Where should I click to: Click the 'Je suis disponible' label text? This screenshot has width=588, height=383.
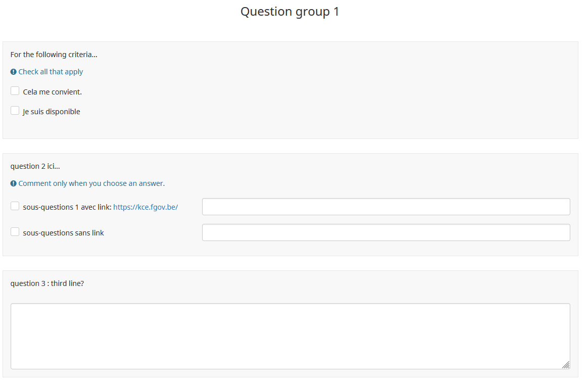(x=52, y=112)
